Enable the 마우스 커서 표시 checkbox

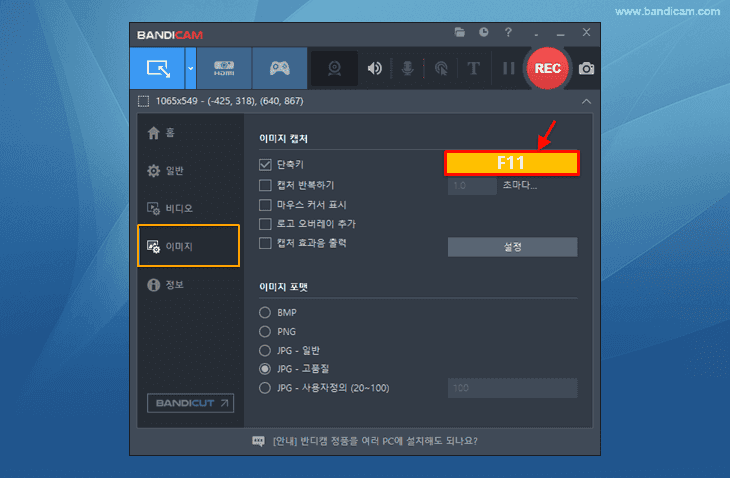pos(265,205)
